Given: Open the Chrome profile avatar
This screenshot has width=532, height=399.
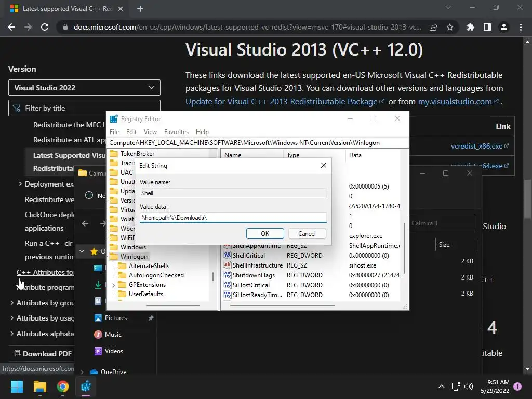Looking at the screenshot, I should point(504,27).
